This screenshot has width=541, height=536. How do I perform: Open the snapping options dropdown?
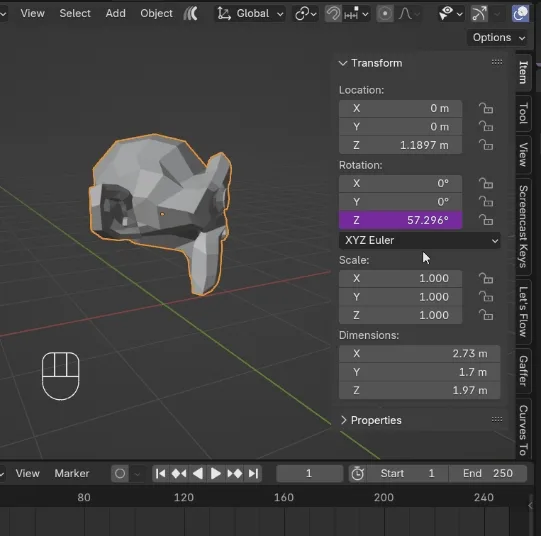click(x=356, y=14)
